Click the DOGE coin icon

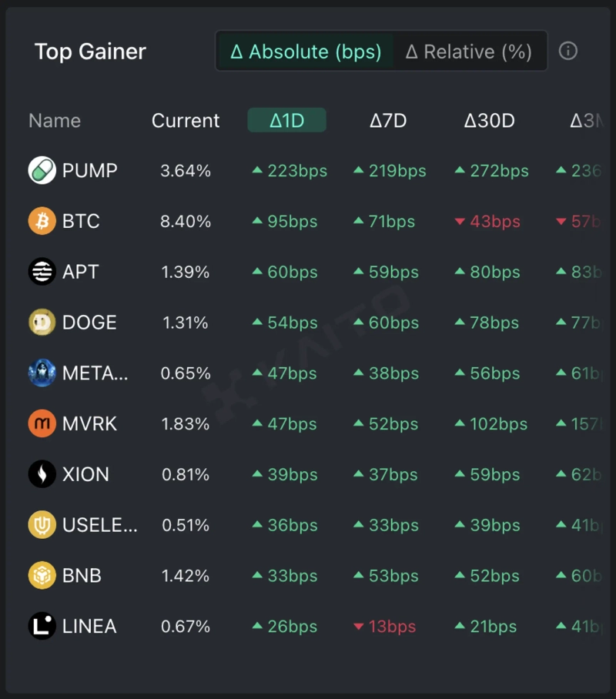coord(42,323)
